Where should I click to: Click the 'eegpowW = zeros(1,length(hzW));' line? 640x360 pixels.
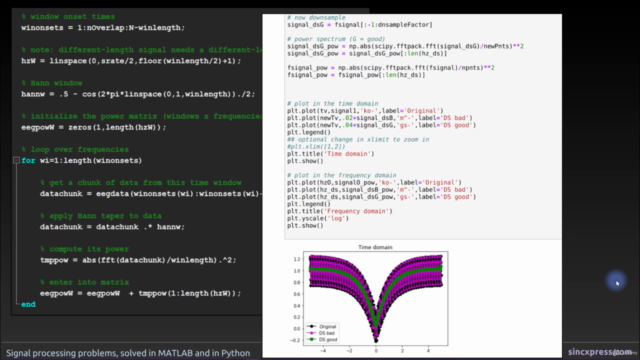tap(94, 127)
